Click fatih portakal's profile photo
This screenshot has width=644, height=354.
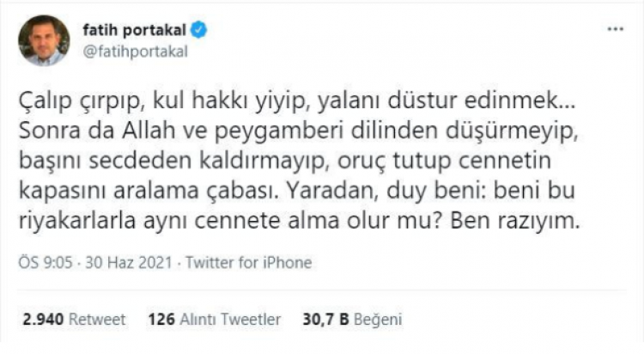[43, 41]
